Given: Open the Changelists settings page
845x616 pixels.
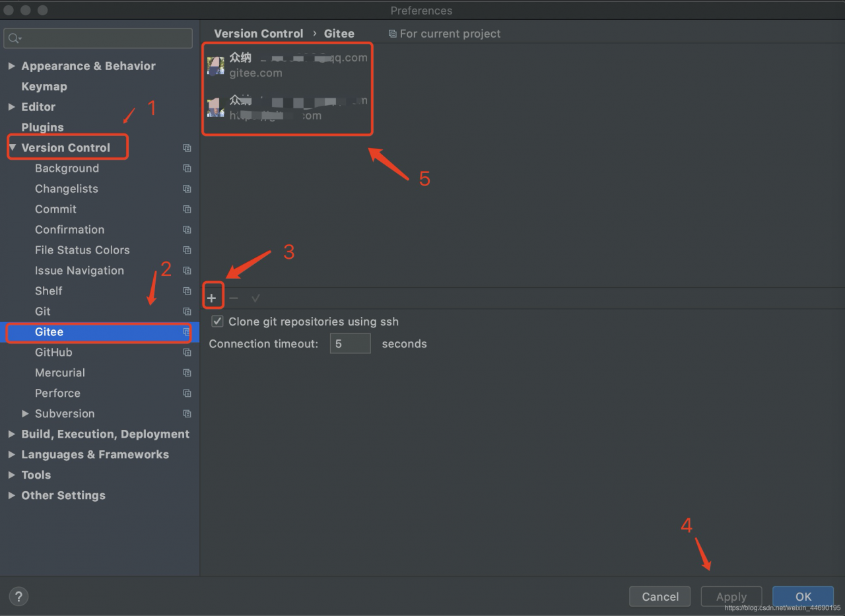Looking at the screenshot, I should coord(66,189).
